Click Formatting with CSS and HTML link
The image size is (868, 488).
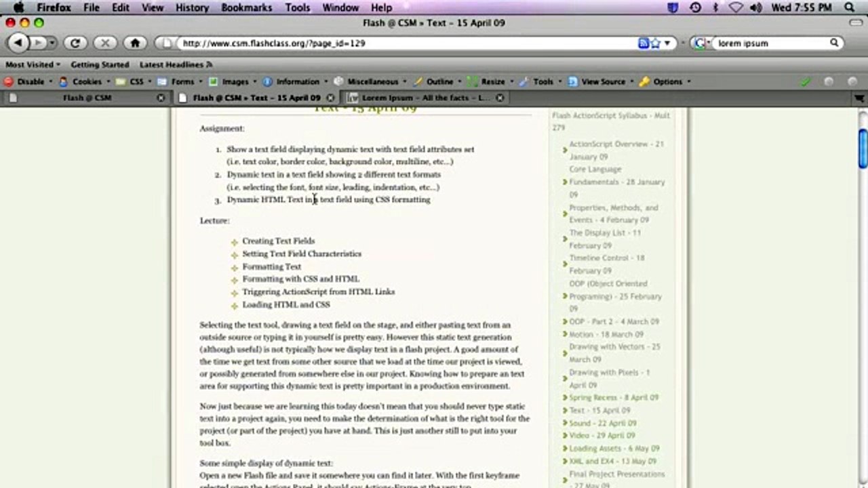click(301, 279)
